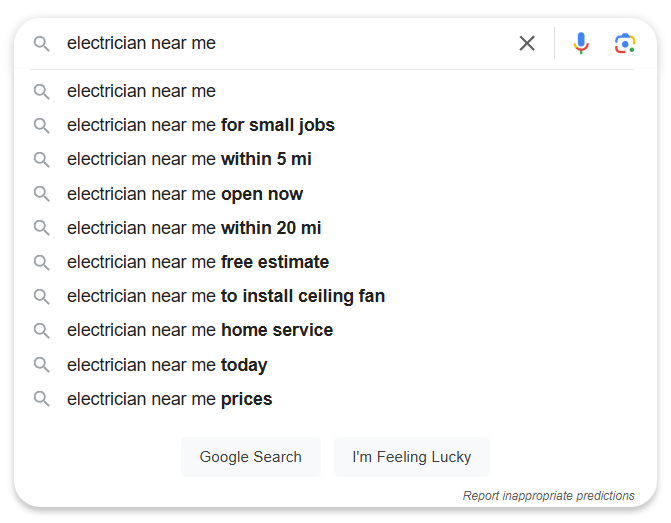Click magnifier icon in the search box
671x523 pixels.
pyautogui.click(x=41, y=44)
